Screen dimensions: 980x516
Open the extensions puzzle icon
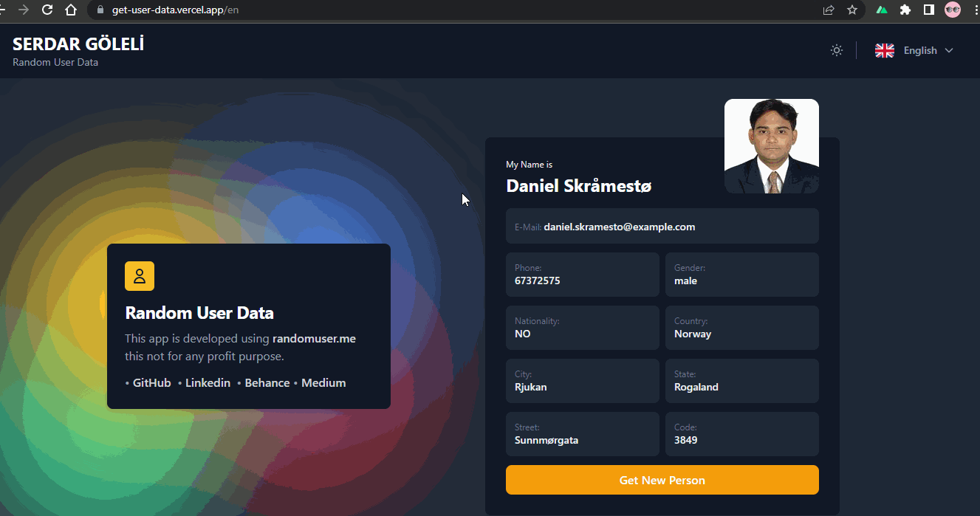point(905,10)
